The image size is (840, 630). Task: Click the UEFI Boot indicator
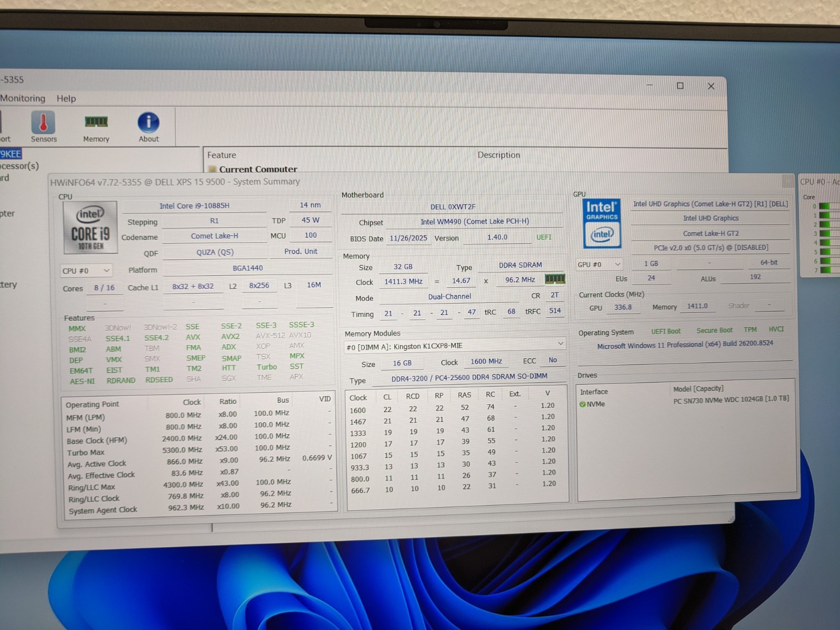(x=666, y=331)
